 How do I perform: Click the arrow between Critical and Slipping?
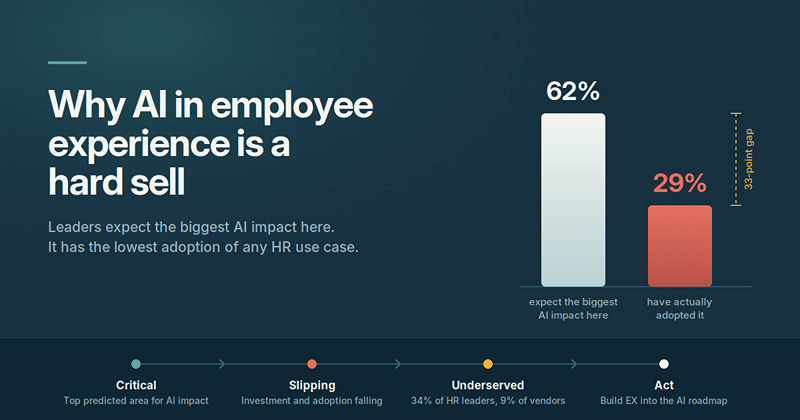coord(222,364)
